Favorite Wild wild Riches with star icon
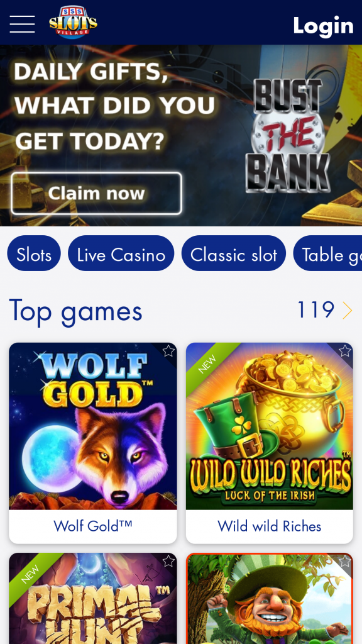Image resolution: width=362 pixels, height=644 pixels. 345,351
